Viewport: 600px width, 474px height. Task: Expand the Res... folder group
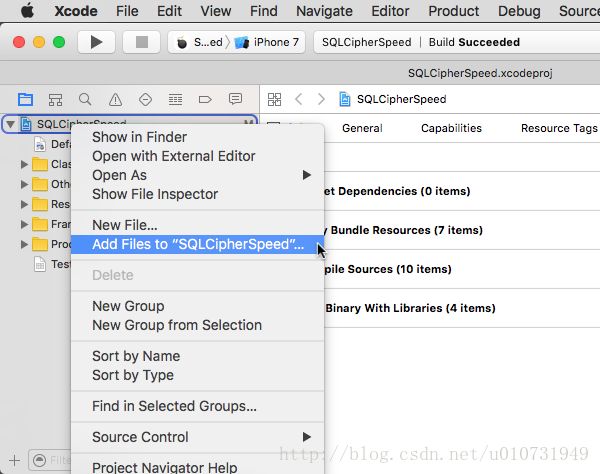[24, 204]
